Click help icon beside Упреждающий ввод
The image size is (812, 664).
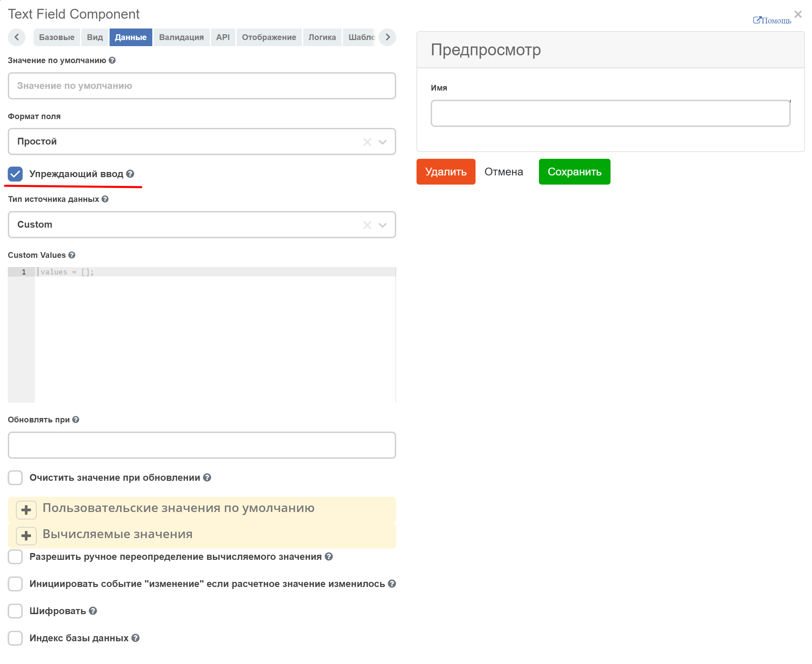pyautogui.click(x=130, y=174)
